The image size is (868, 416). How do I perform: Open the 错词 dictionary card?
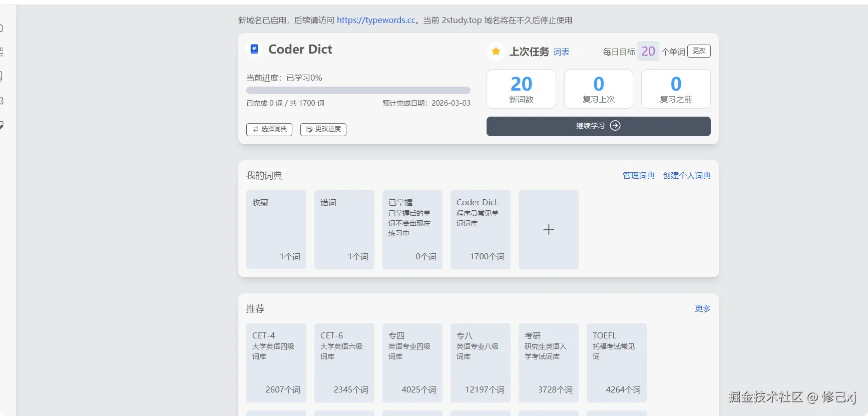[344, 230]
